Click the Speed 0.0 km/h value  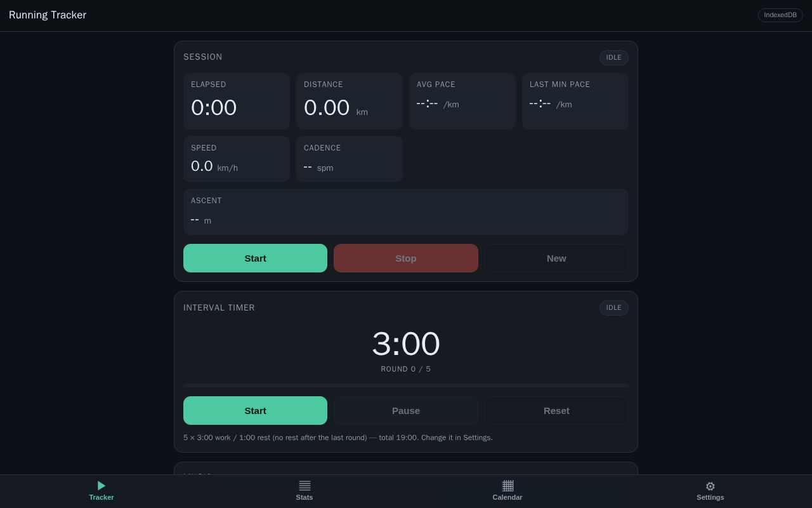214,166
